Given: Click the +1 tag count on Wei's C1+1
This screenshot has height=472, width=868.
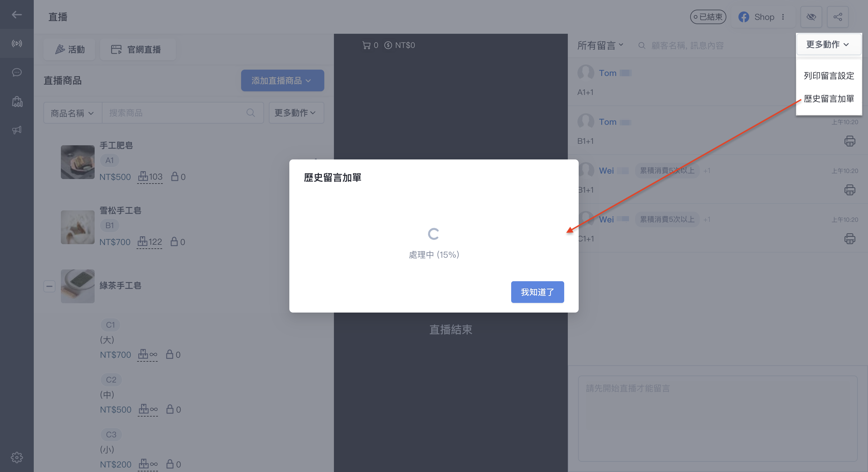Looking at the screenshot, I should click(706, 219).
